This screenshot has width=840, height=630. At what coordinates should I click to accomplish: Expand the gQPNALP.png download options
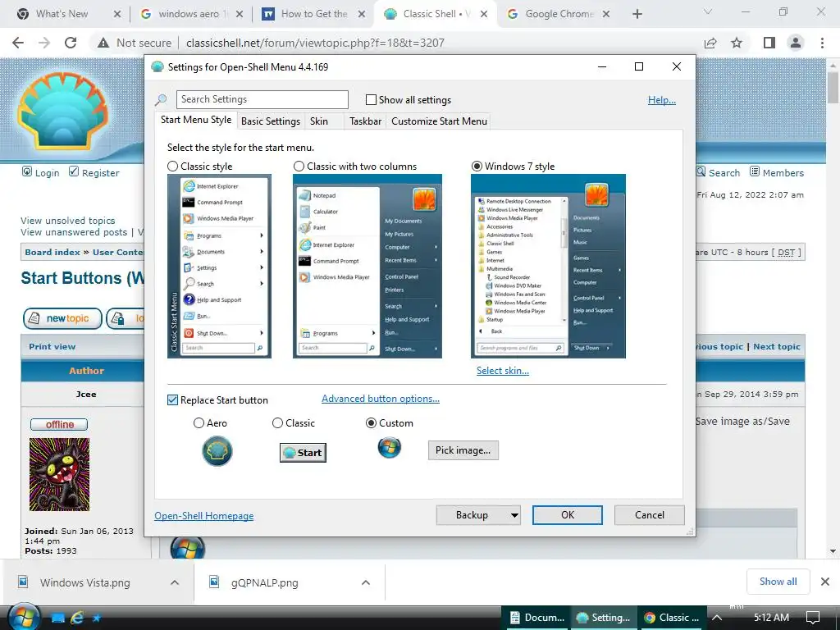[365, 582]
